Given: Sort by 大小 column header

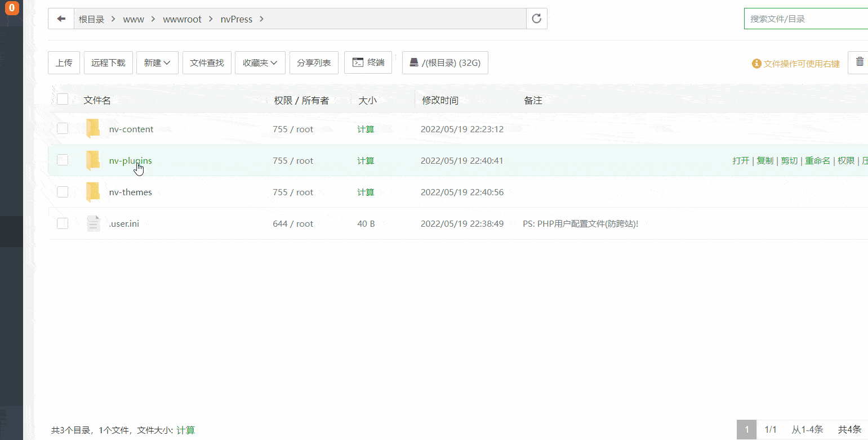Looking at the screenshot, I should (367, 100).
